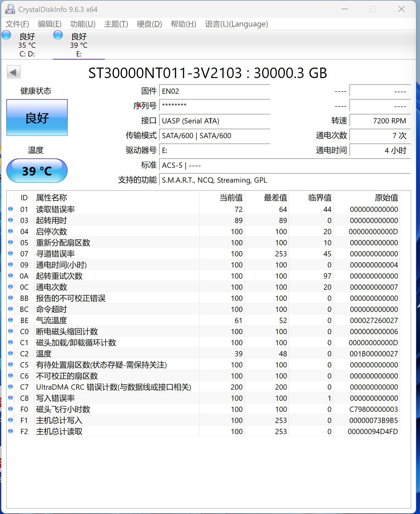Viewport: 420px width, 514px height.
Task: Click raw value 001B00000027
Action: 374,354
